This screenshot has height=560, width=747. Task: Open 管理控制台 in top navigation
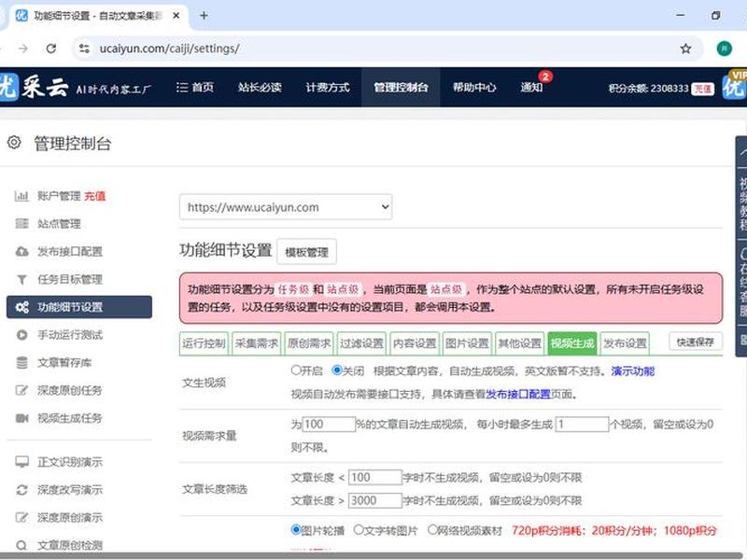pyautogui.click(x=401, y=87)
